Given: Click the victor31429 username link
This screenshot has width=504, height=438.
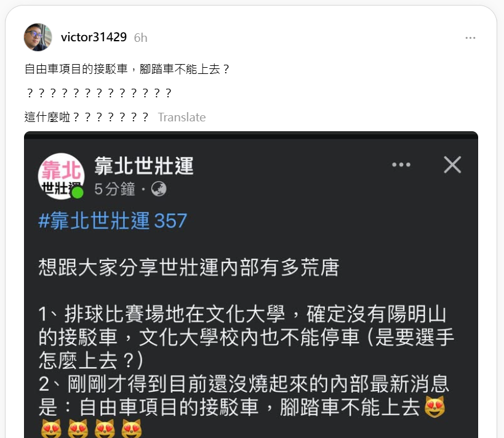Looking at the screenshot, I should click(x=94, y=38).
